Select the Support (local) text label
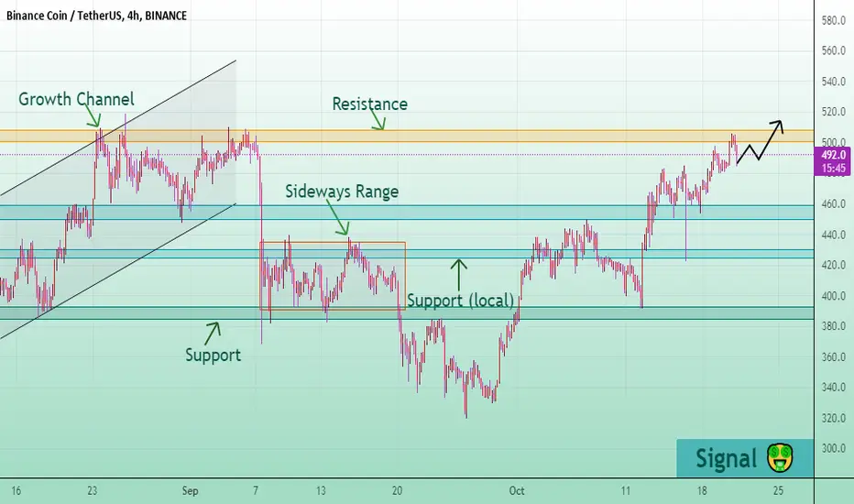 click(461, 301)
